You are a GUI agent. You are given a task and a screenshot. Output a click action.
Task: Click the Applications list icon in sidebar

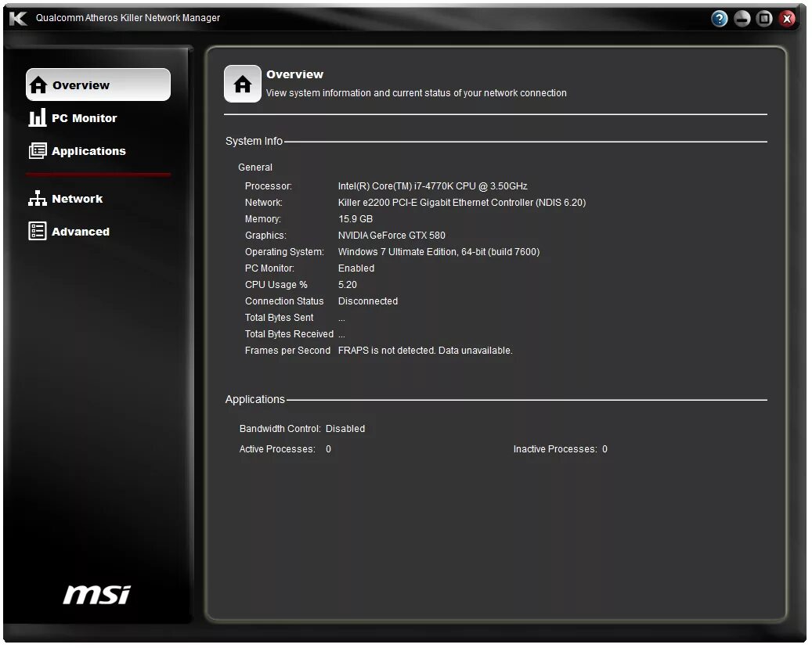(38, 150)
